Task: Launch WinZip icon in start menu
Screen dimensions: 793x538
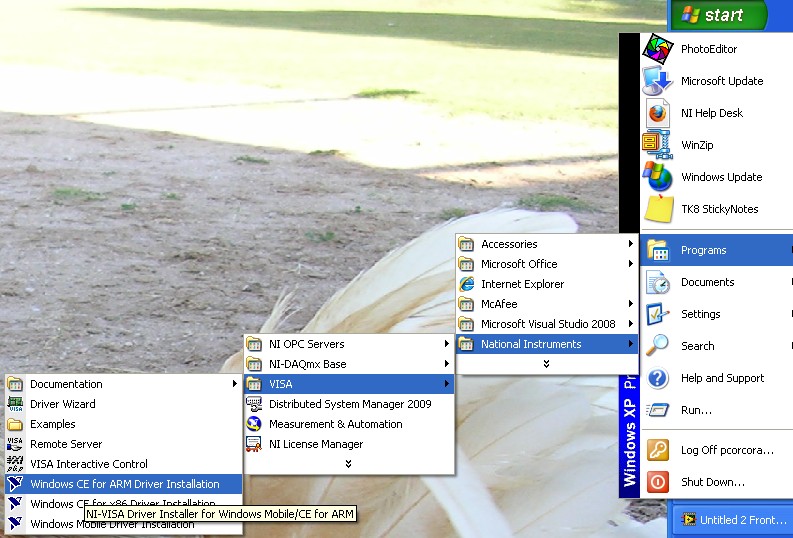Action: pyautogui.click(x=657, y=145)
